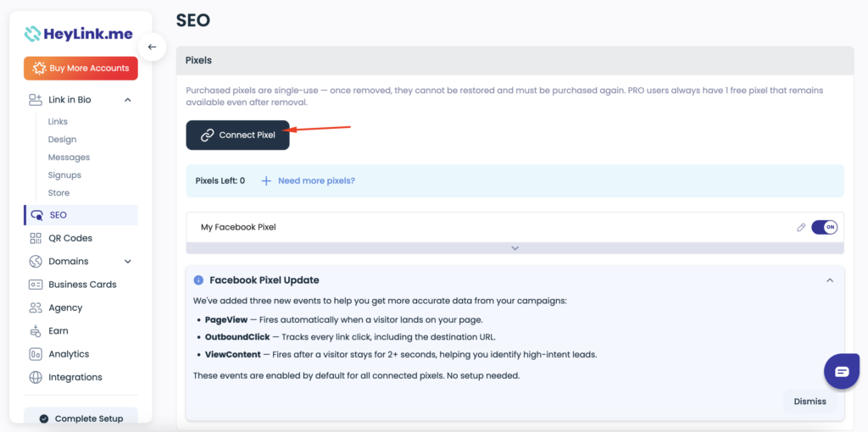Click the QR Codes icon

[36, 238]
